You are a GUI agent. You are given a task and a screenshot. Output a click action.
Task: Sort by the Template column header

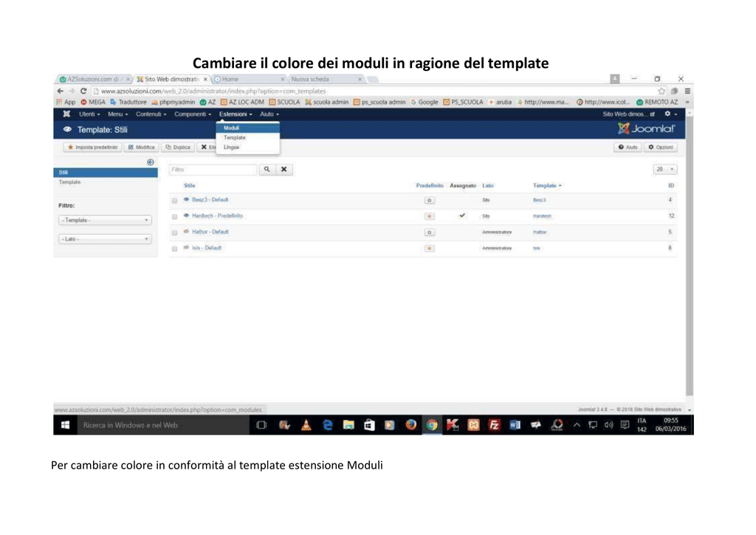point(547,185)
